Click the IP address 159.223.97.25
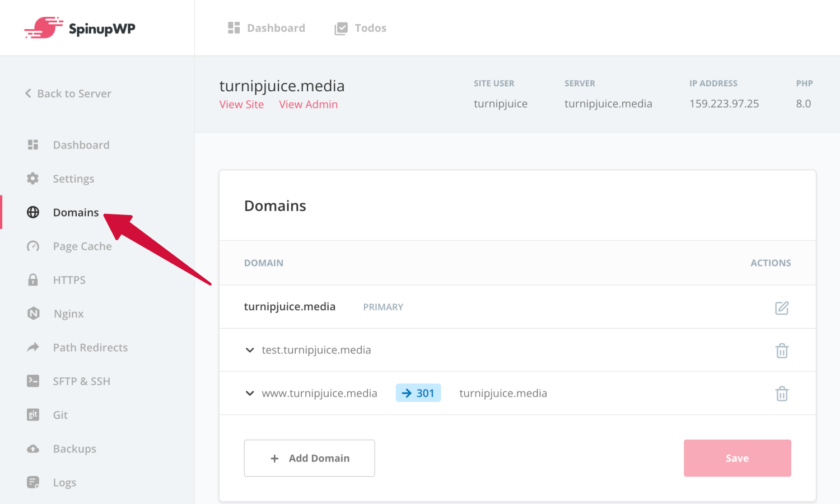840x504 pixels. [x=724, y=104]
